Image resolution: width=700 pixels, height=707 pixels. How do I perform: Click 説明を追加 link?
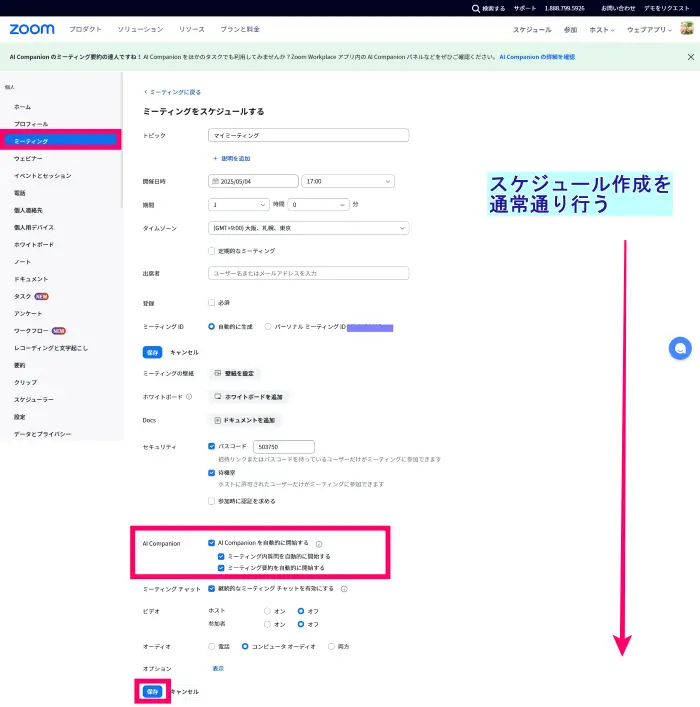231,159
